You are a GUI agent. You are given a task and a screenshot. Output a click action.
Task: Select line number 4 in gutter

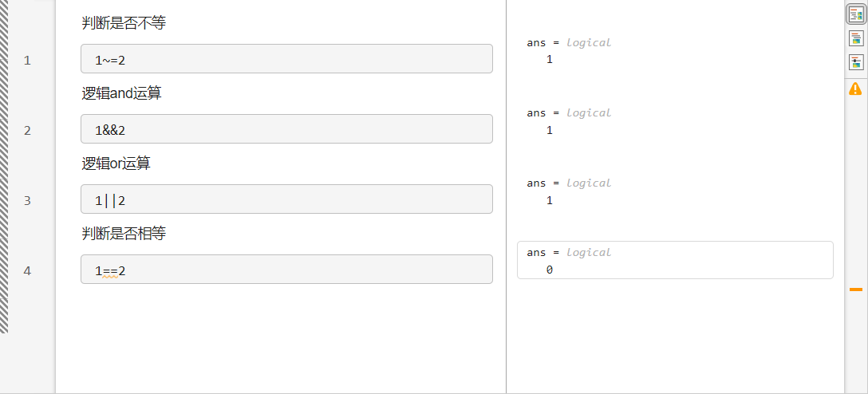coord(27,270)
